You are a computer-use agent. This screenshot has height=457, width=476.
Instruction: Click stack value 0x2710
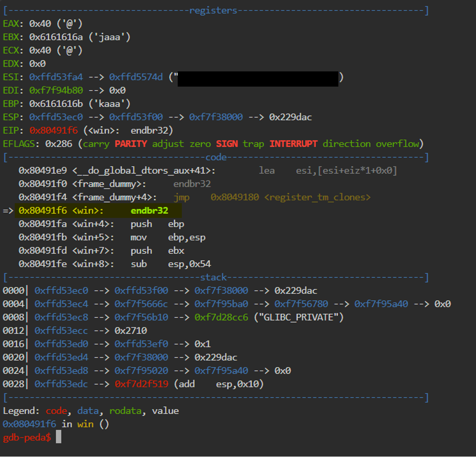[131, 331]
